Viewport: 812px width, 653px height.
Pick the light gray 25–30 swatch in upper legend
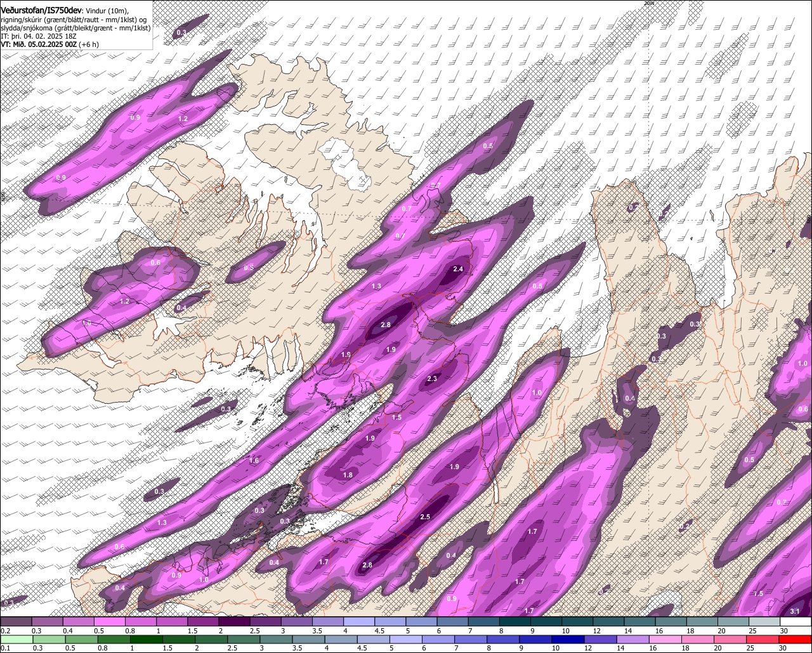coord(764,622)
